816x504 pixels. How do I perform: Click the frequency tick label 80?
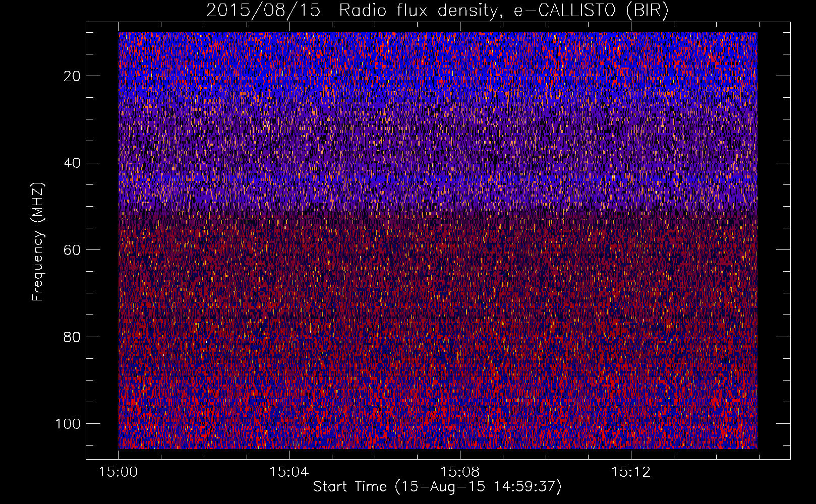point(73,337)
